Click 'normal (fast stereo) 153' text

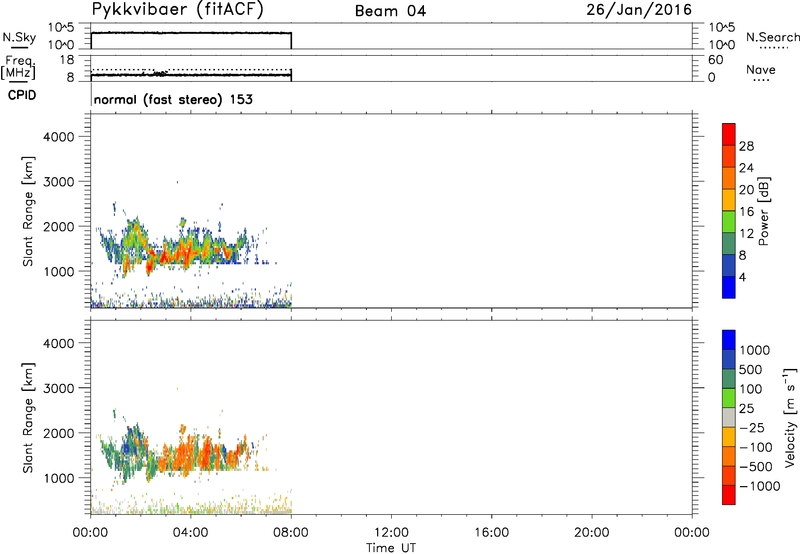pos(173,99)
